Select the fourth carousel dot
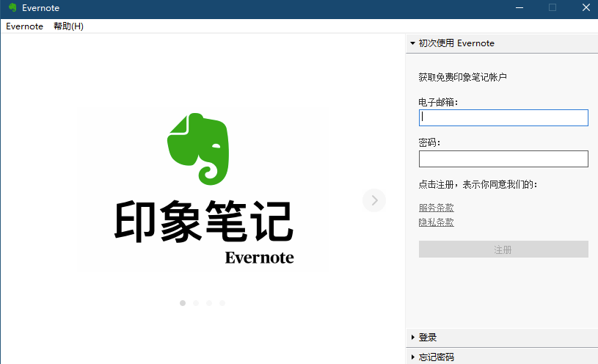The width and height of the screenshot is (598, 364). pyautogui.click(x=222, y=303)
